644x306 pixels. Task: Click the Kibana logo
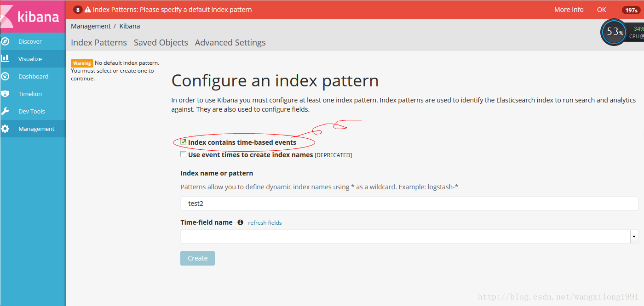(33, 17)
